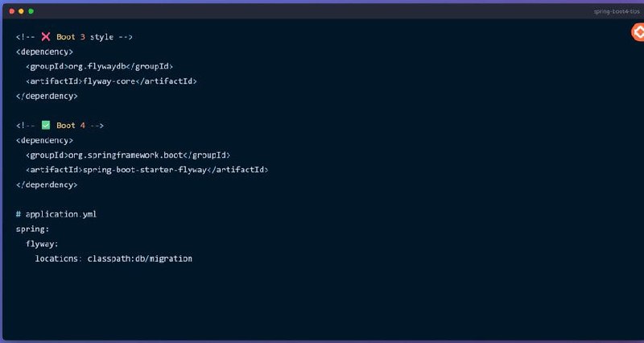The width and height of the screenshot is (644, 343).
Task: Click the 'spring:' YAML key
Action: pos(32,229)
